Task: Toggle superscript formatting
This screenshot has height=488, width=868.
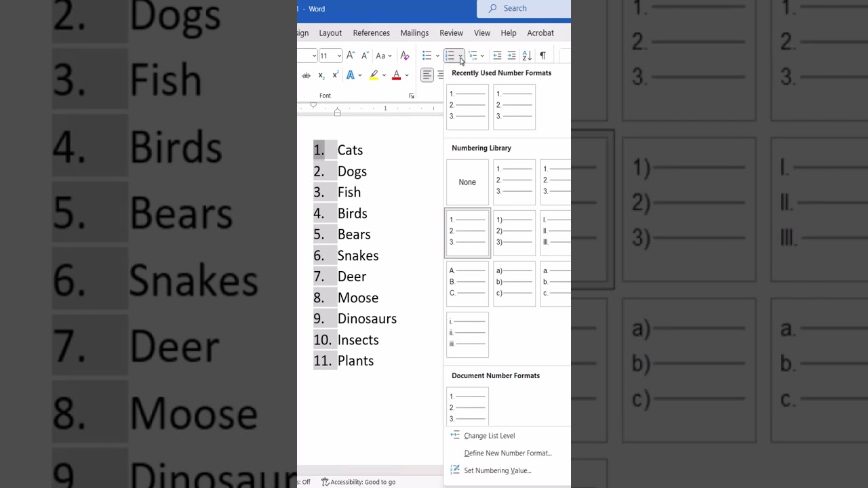Action: (335, 75)
